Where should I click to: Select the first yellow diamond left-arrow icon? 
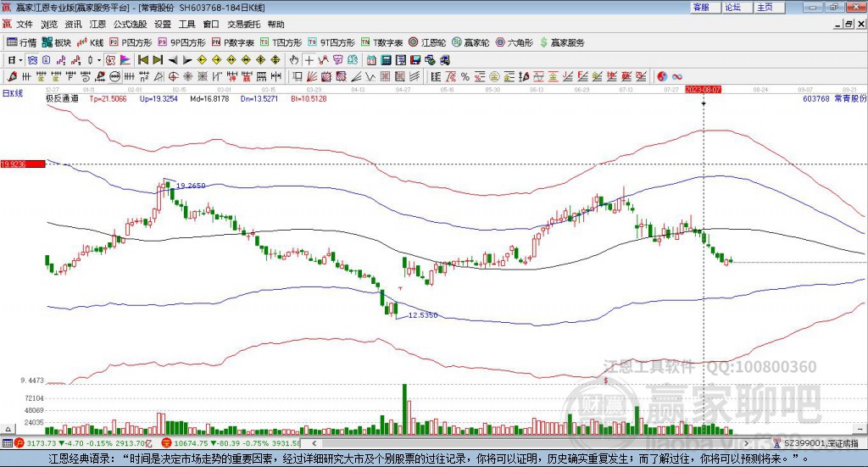point(202,60)
